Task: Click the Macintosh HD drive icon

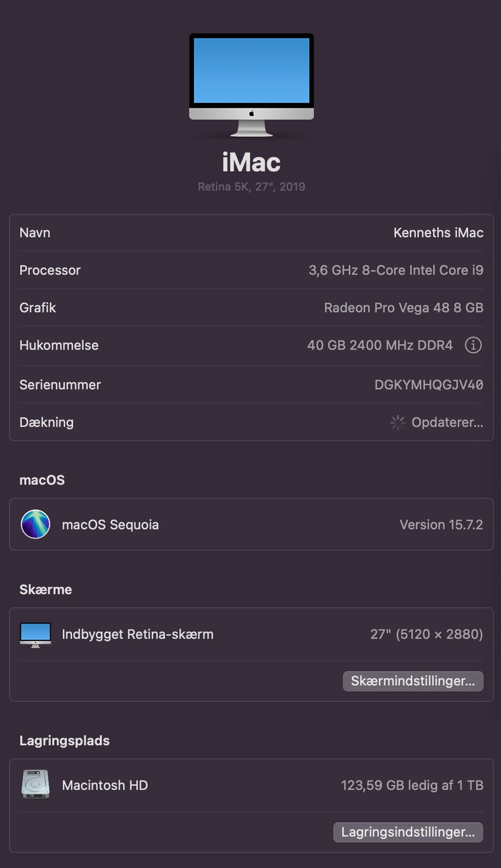Action: click(35, 784)
